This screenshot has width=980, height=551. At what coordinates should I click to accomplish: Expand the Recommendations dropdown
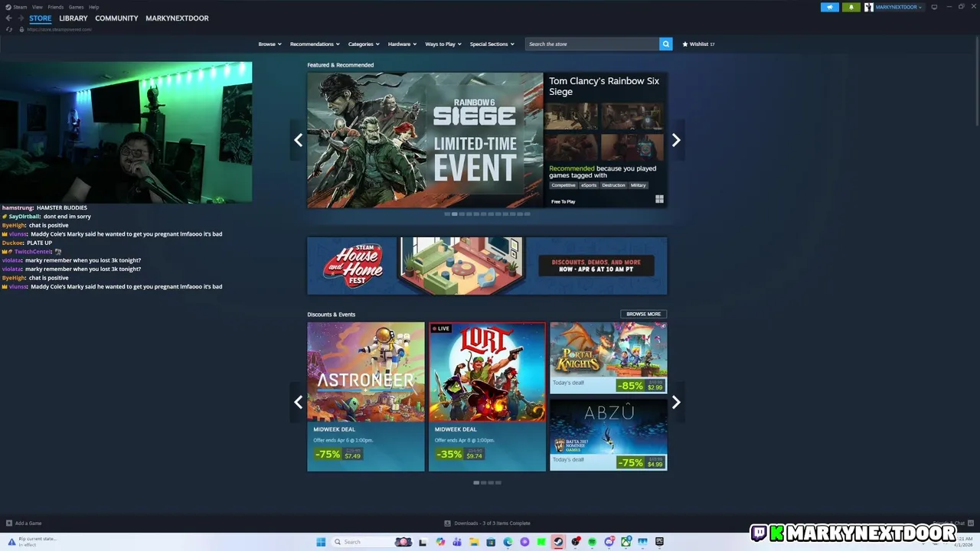(x=315, y=44)
